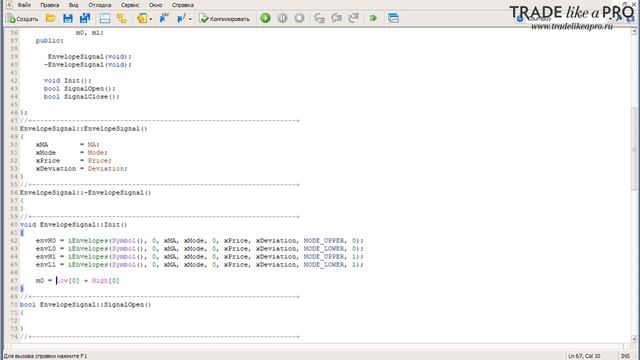The height and width of the screenshot is (360, 640).
Task: Click the green arrow icon in the toolbar
Action: click(373, 18)
